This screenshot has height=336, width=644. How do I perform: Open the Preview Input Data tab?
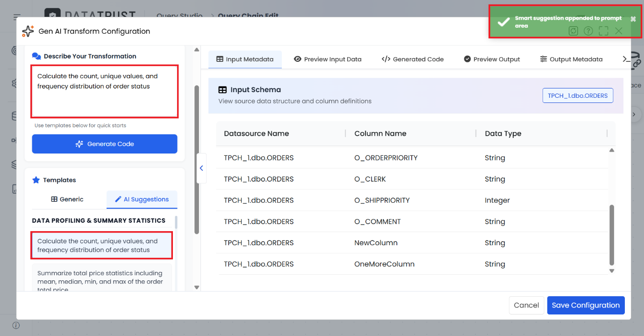click(x=328, y=59)
